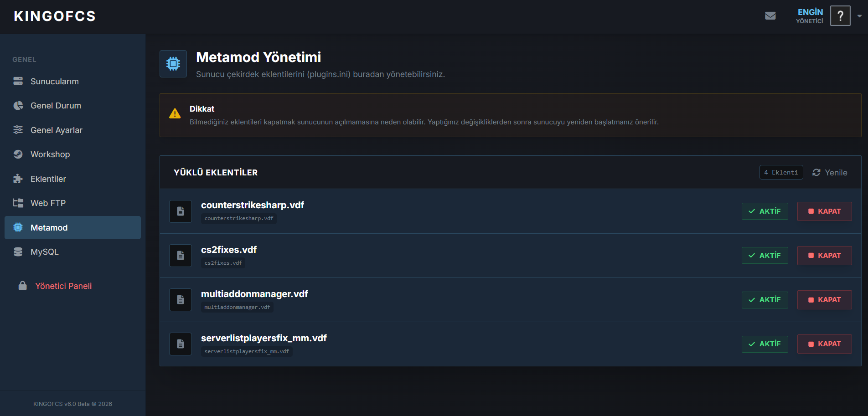Click the AKTİF badge of serverlistplayersfix_mm.vdf
Screen dimensions: 868x416
(x=765, y=344)
